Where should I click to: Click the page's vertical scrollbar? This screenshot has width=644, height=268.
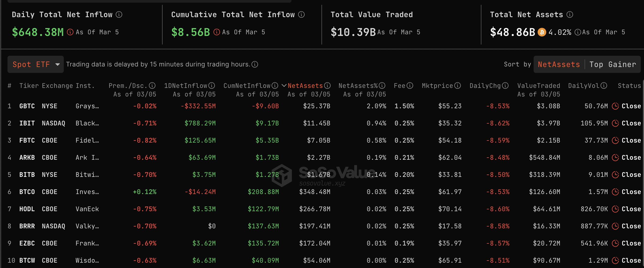[643, 174]
